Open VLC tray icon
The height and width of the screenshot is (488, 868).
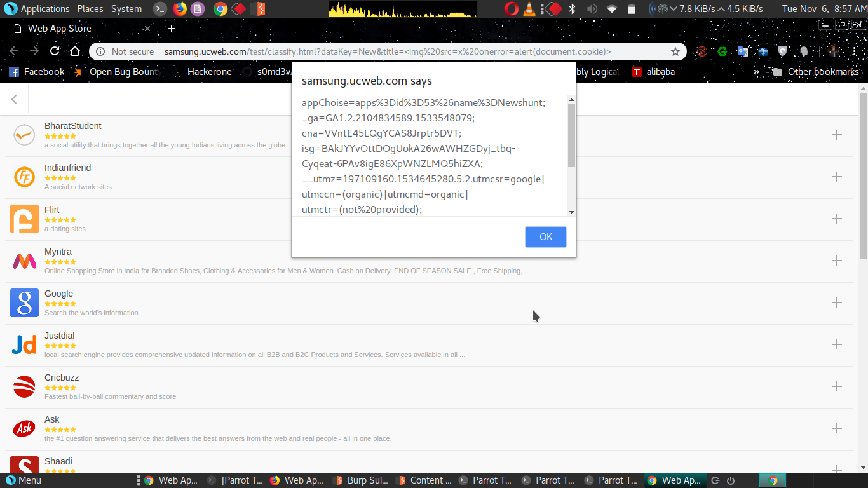(529, 9)
